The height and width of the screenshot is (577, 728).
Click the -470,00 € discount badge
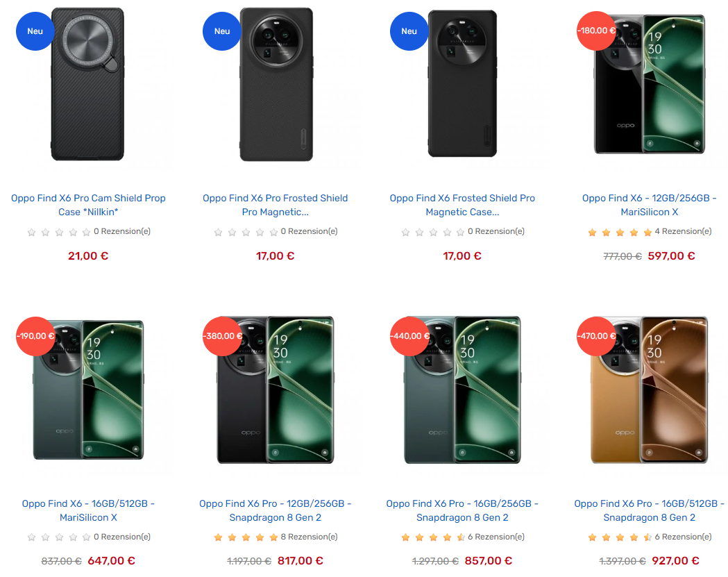(x=596, y=336)
